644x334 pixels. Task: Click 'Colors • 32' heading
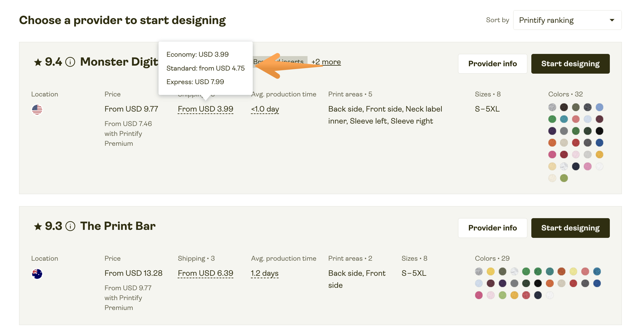pos(566,94)
